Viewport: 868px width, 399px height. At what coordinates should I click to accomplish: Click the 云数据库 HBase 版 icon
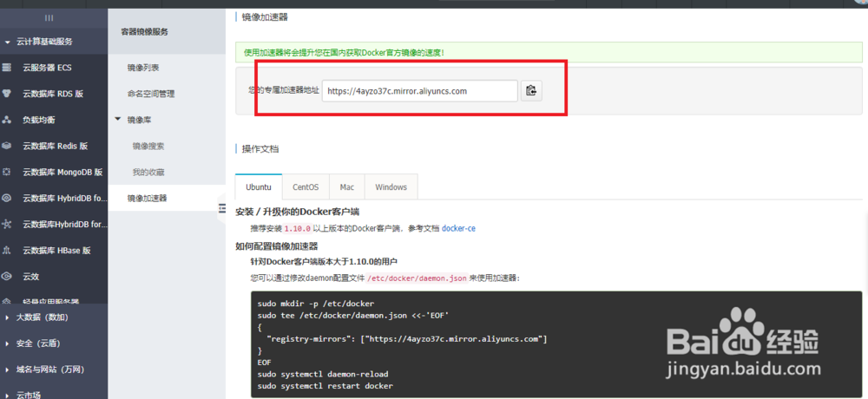coord(7,250)
